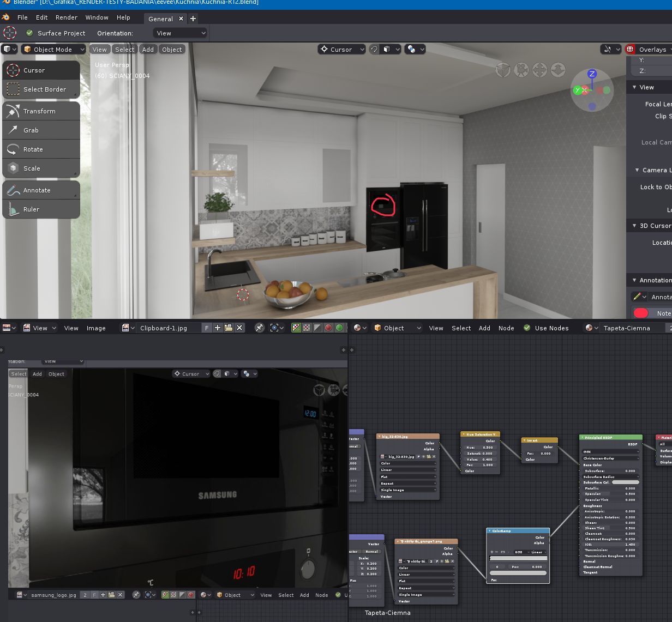The width and height of the screenshot is (672, 622).
Task: Create new image with plus icon in image editor
Action: (218, 328)
